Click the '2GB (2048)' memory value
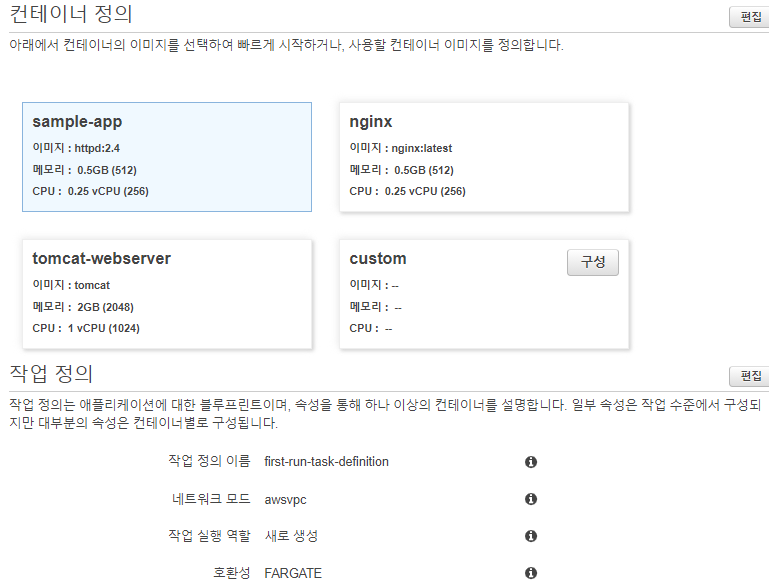Image resolution: width=769 pixels, height=584 pixels. [x=105, y=307]
